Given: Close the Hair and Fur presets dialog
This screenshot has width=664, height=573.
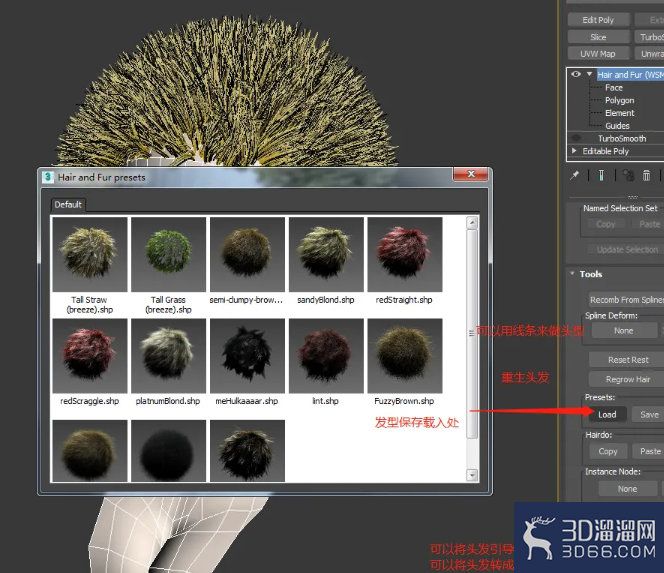Looking at the screenshot, I should pos(471,174).
